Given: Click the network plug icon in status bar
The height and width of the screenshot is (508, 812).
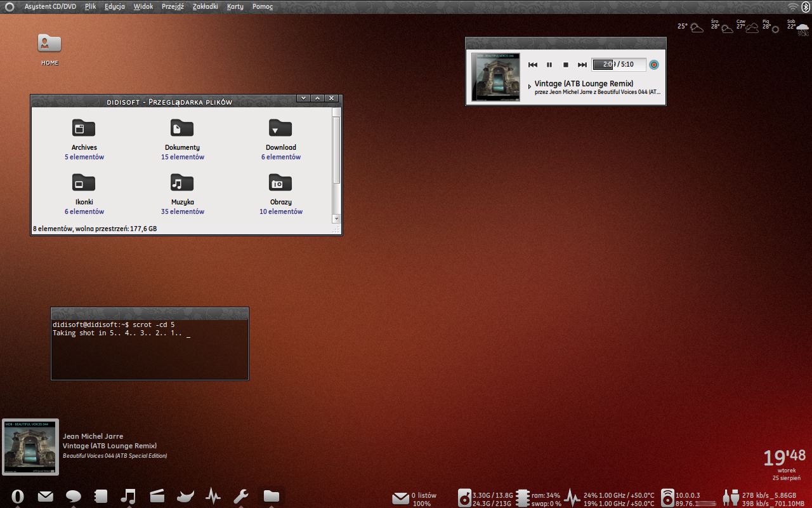Looking at the screenshot, I should 731,498.
